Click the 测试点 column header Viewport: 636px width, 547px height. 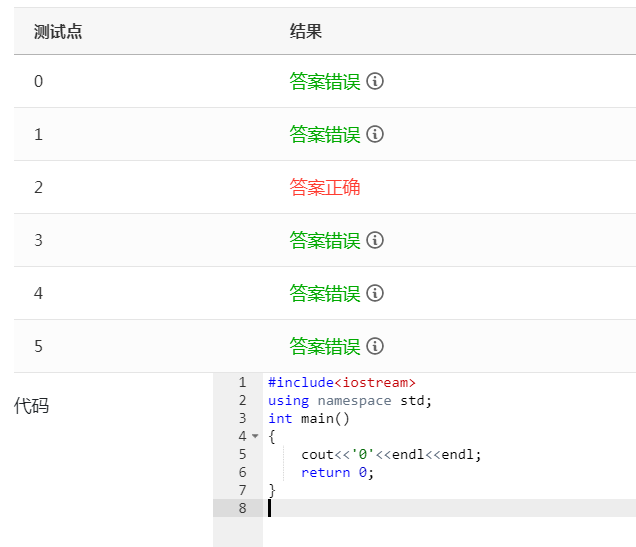[58, 32]
